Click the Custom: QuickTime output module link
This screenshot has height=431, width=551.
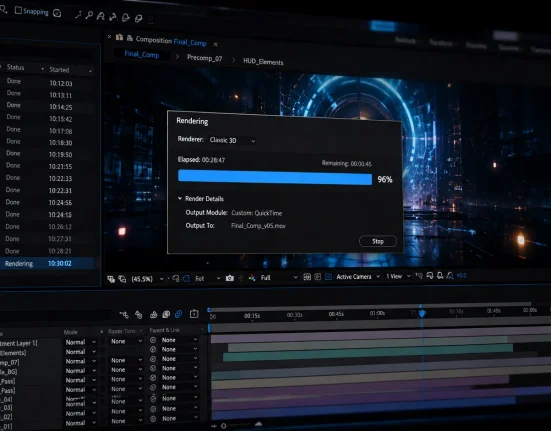[x=257, y=213]
